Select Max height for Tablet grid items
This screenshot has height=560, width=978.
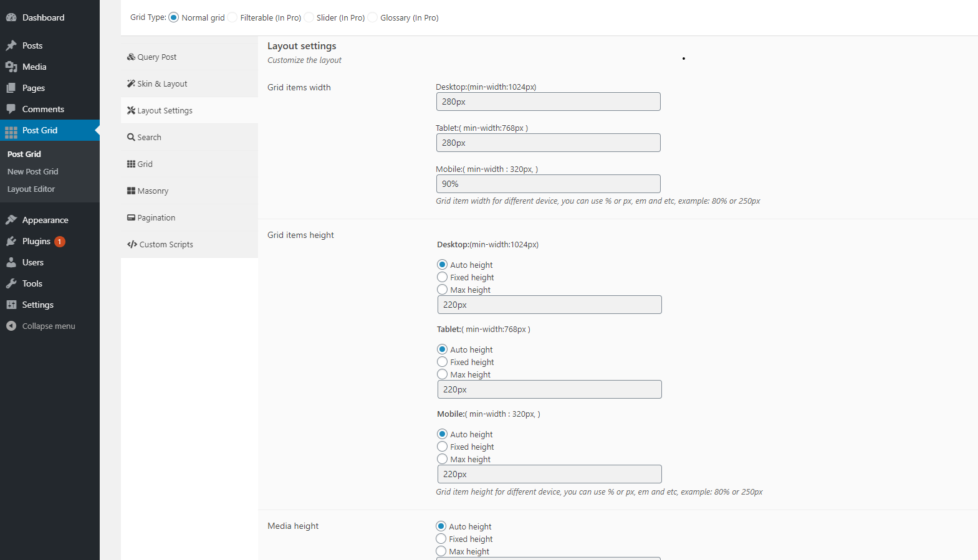coord(443,374)
